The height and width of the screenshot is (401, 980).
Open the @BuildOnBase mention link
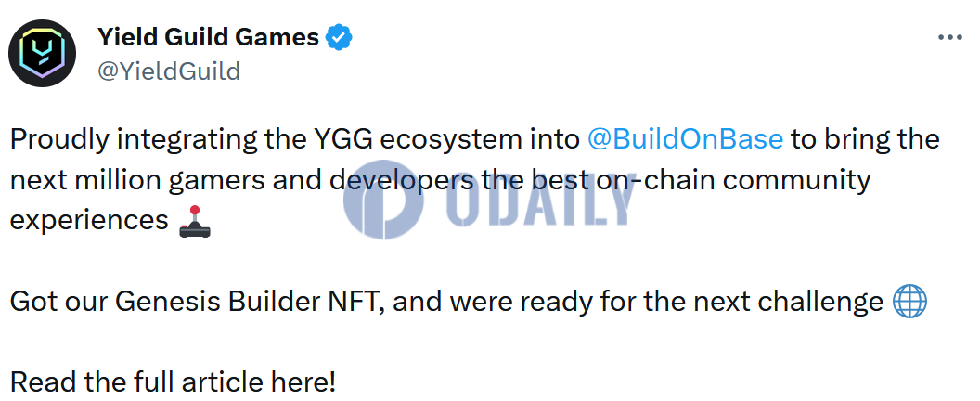pos(685,139)
